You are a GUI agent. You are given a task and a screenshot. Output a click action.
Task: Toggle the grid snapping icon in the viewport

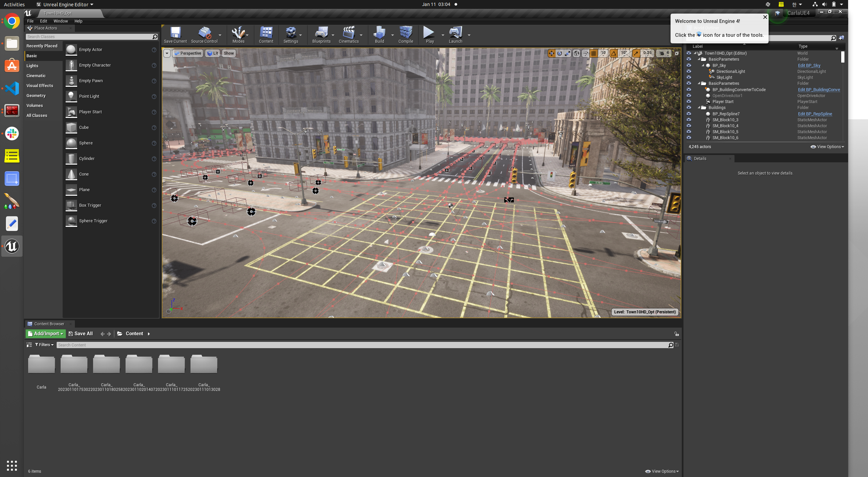tap(594, 53)
